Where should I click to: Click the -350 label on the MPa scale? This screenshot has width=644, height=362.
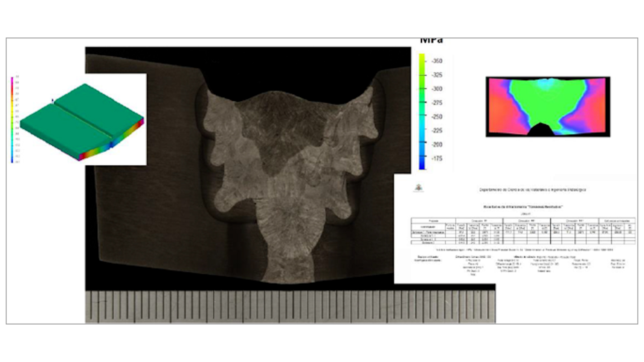(x=437, y=61)
